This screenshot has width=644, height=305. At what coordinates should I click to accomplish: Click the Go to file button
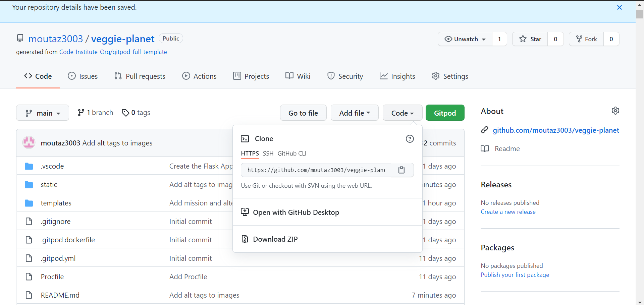(303, 113)
